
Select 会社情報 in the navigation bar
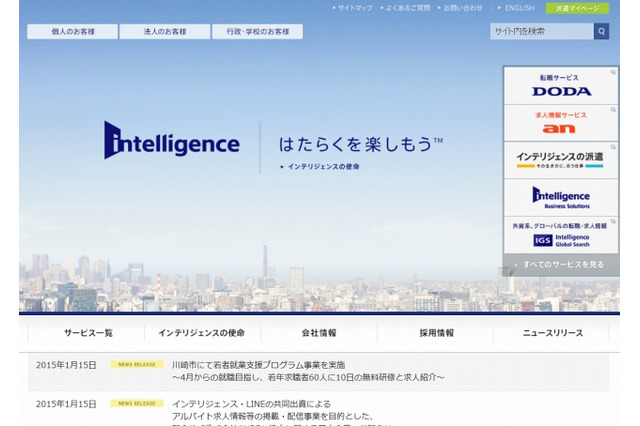tap(319, 333)
